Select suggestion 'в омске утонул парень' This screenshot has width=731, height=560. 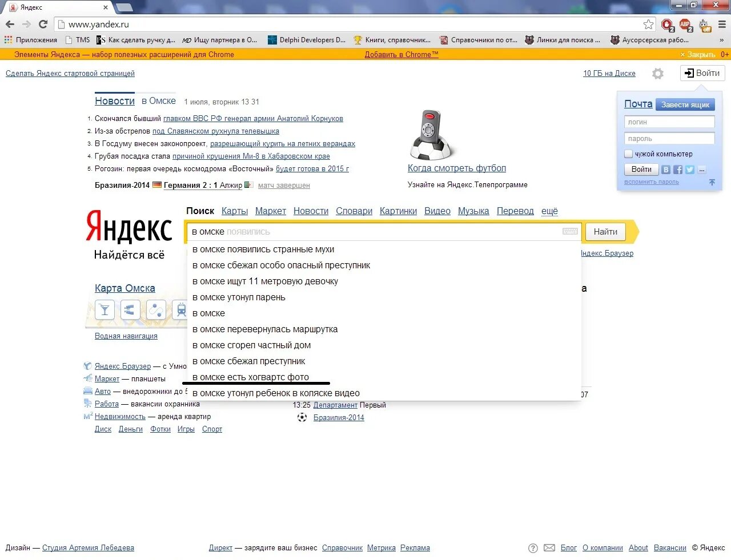coord(384,297)
